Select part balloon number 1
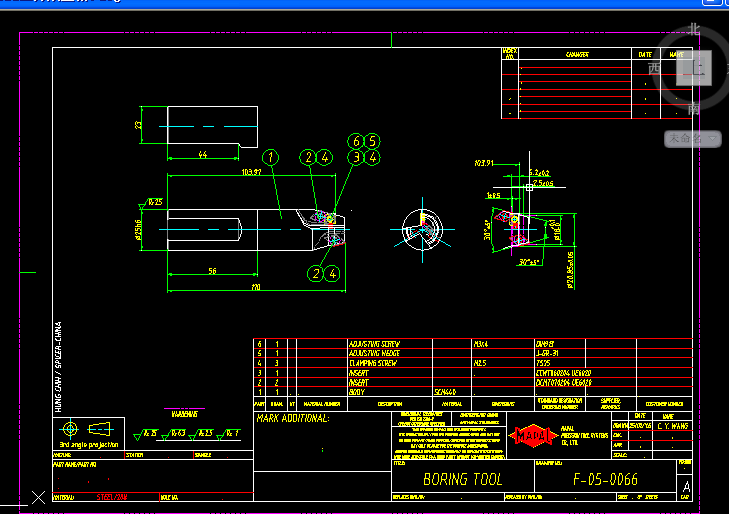 coord(270,157)
